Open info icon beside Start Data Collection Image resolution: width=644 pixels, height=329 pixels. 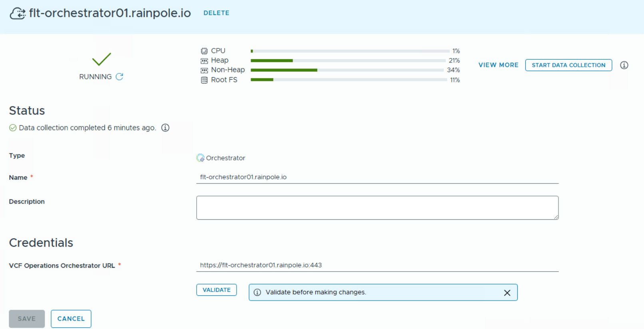pyautogui.click(x=624, y=65)
